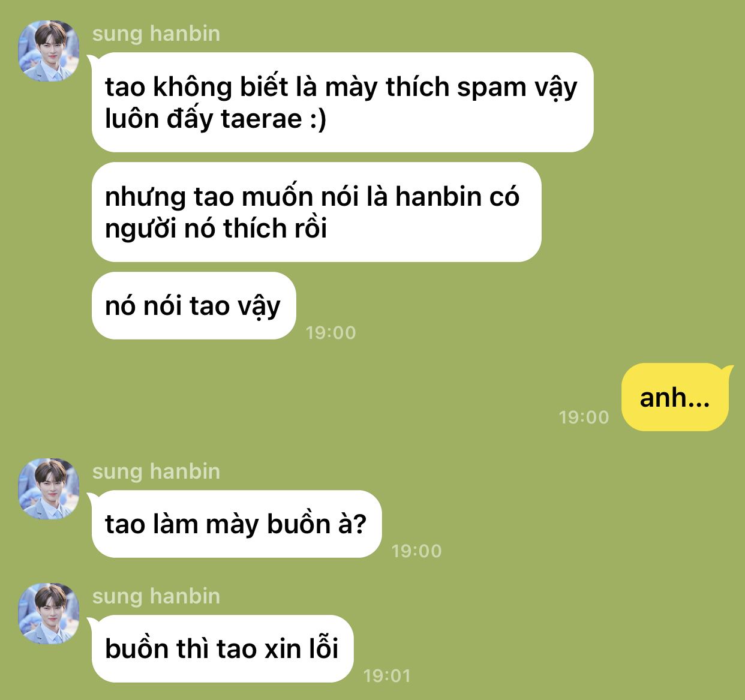Click the 19:00 timestamp after 'nó nói tao vậy'
745x700 pixels.
coord(331,333)
